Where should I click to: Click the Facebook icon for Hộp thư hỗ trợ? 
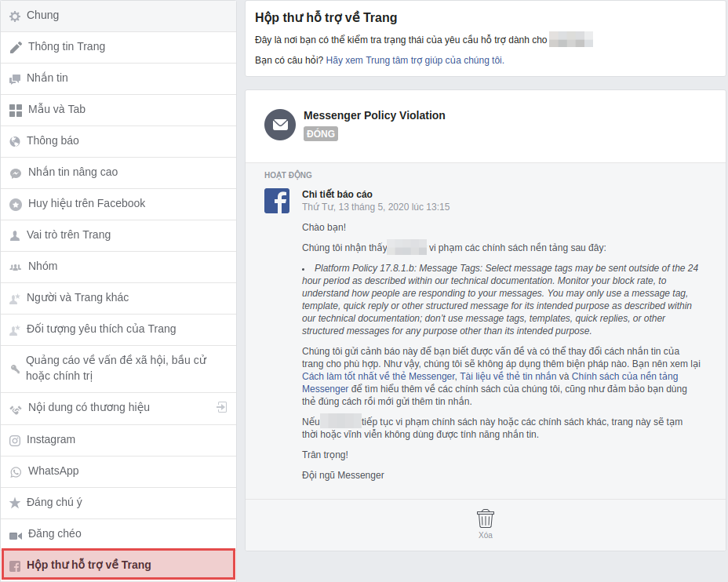[15, 566]
